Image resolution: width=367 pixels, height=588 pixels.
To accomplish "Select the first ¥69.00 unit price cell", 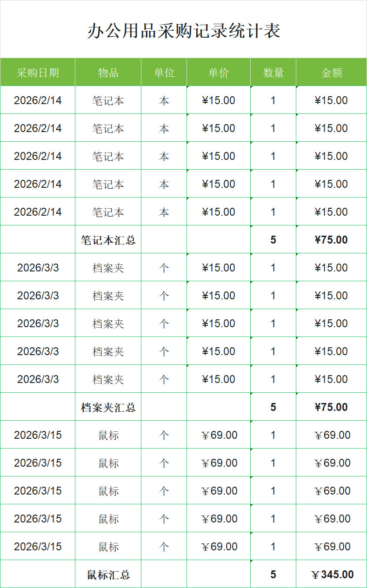I will tap(219, 435).
